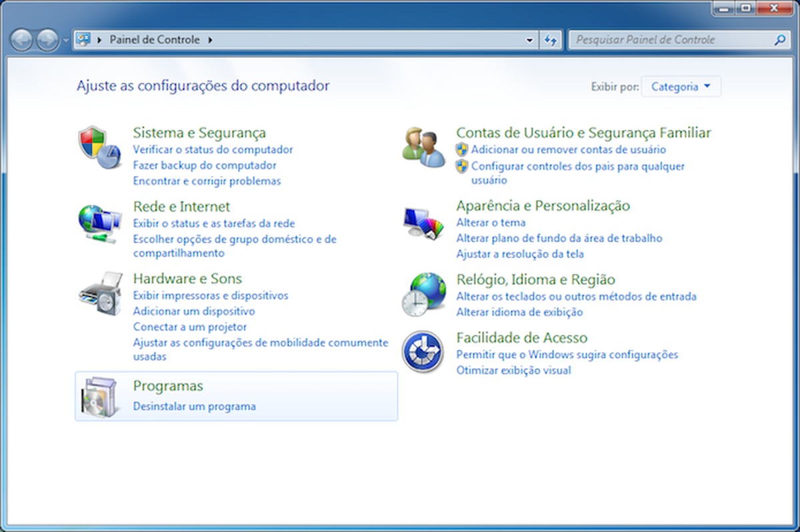Click the Refresh button in address bar
Viewport: 800px width, 532px height.
tap(551, 40)
